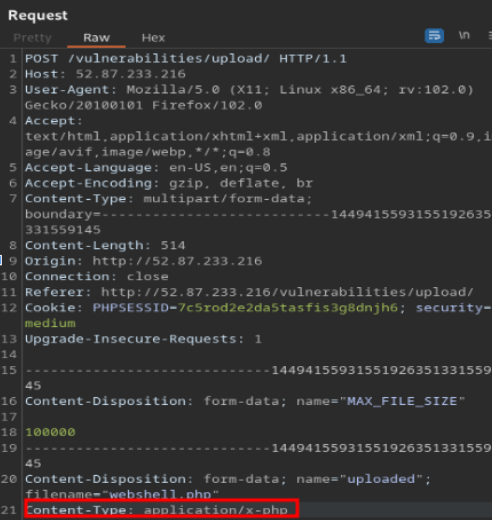Click the Content-Length: 514 line
The image size is (492, 520).
105,245
